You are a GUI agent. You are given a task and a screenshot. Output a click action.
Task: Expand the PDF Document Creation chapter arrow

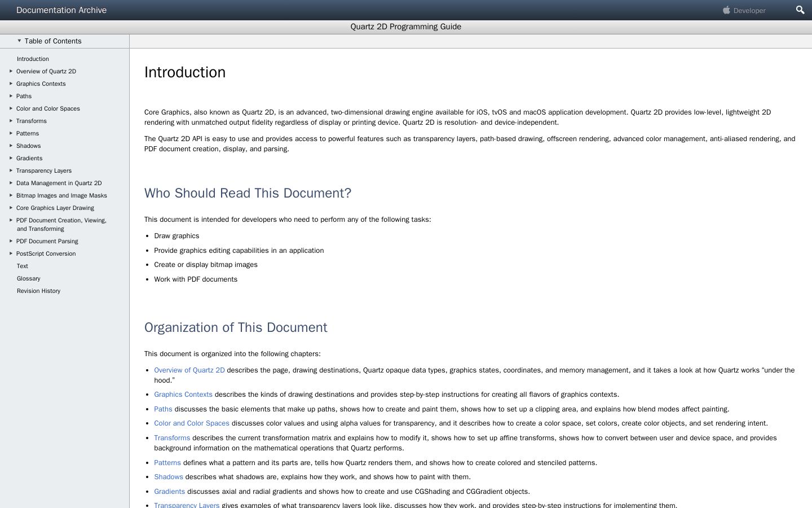point(11,220)
